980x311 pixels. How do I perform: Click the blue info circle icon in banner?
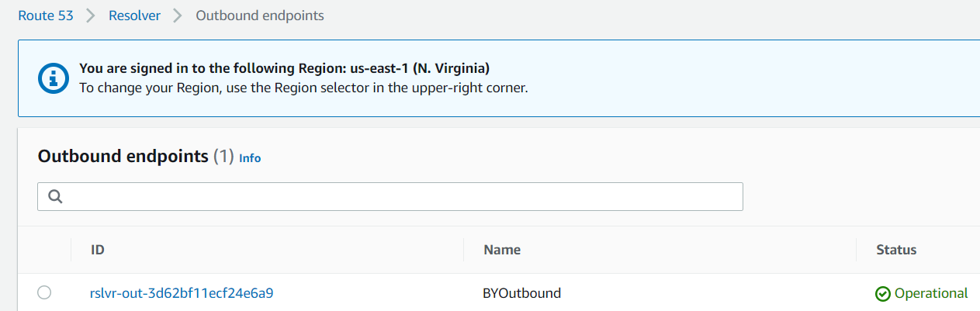pyautogui.click(x=53, y=78)
